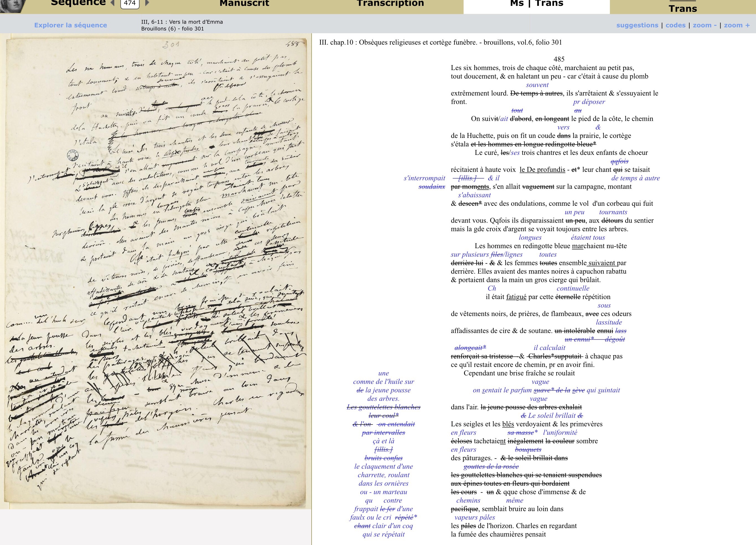Open the Séquence heading tab
This screenshot has height=545, width=756.
click(78, 3)
